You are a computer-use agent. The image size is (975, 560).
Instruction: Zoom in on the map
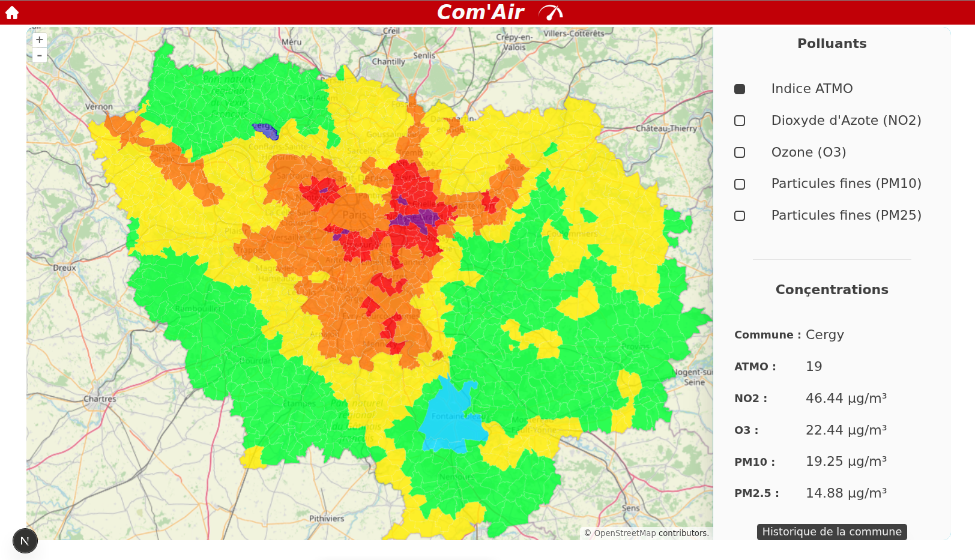coord(40,40)
